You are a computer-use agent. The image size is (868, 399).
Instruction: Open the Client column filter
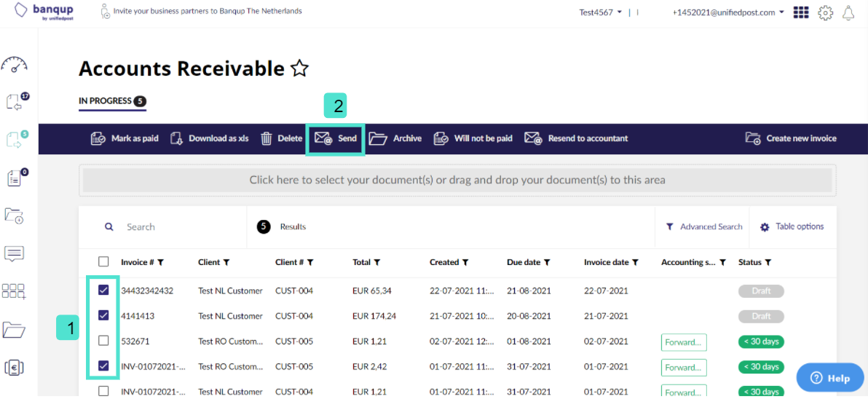pos(226,262)
